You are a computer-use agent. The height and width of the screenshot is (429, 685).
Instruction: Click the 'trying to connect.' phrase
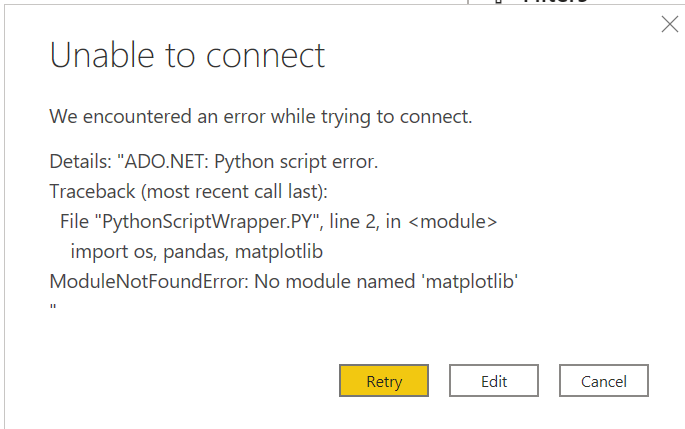click(397, 117)
